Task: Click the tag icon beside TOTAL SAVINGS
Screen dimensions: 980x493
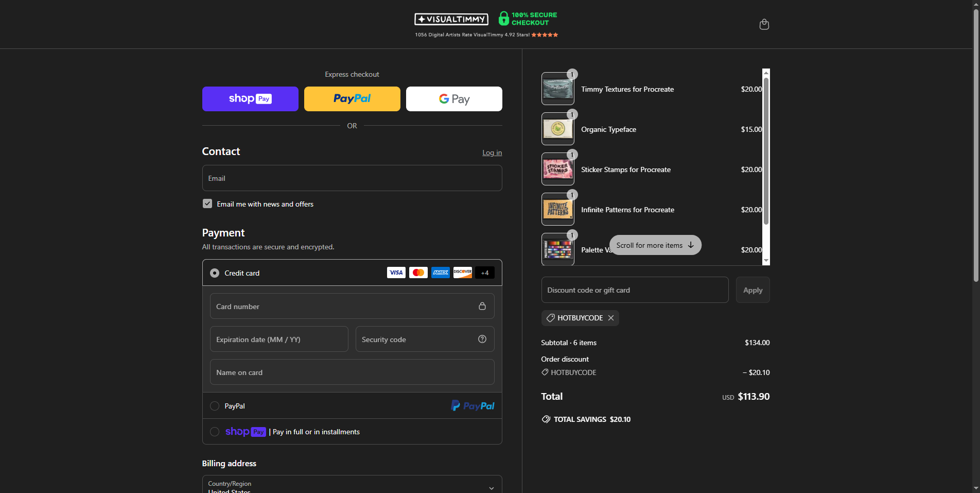Action: click(546, 419)
